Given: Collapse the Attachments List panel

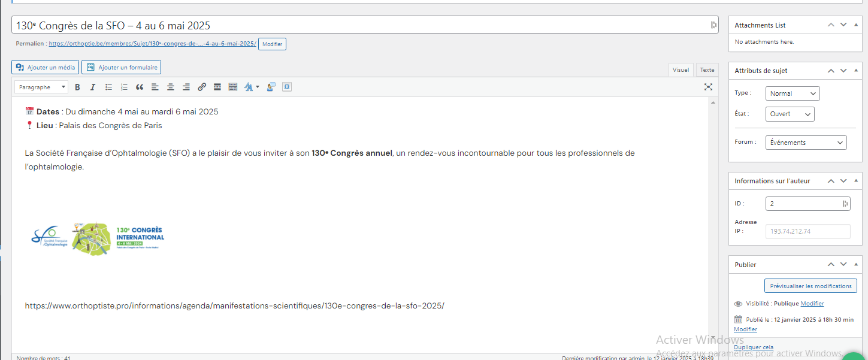Looking at the screenshot, I should [857, 25].
